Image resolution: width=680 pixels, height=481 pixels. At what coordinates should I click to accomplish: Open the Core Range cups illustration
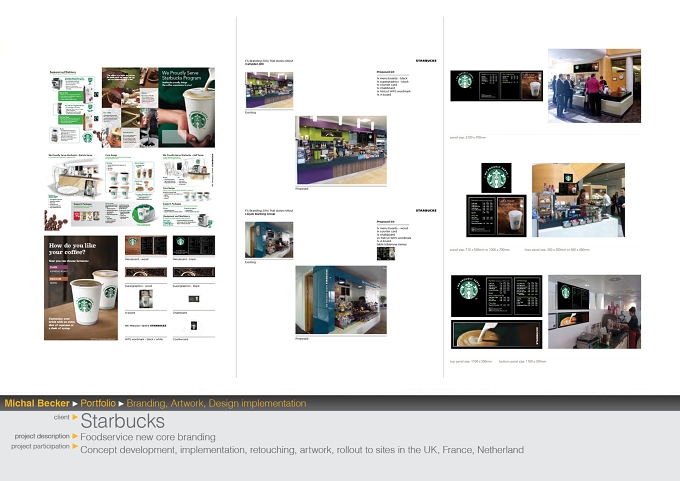(x=131, y=176)
